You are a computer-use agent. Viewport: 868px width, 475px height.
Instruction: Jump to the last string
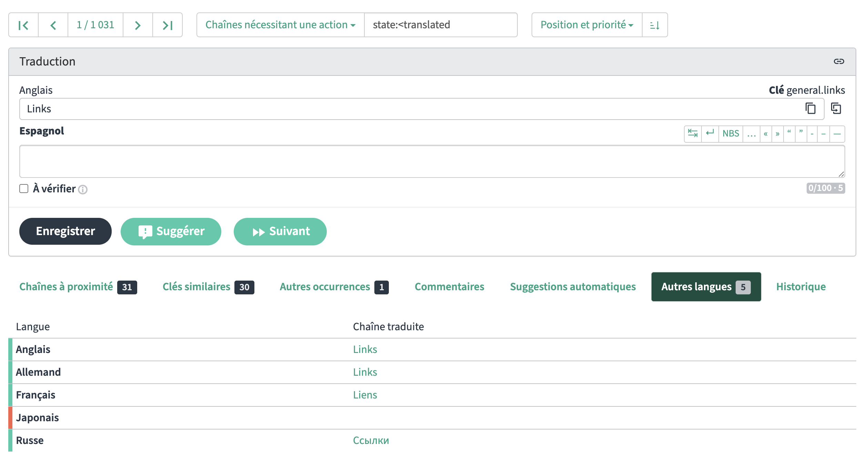point(168,25)
